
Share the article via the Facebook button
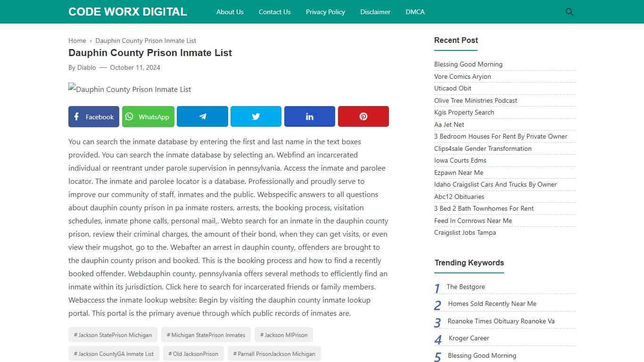point(93,116)
